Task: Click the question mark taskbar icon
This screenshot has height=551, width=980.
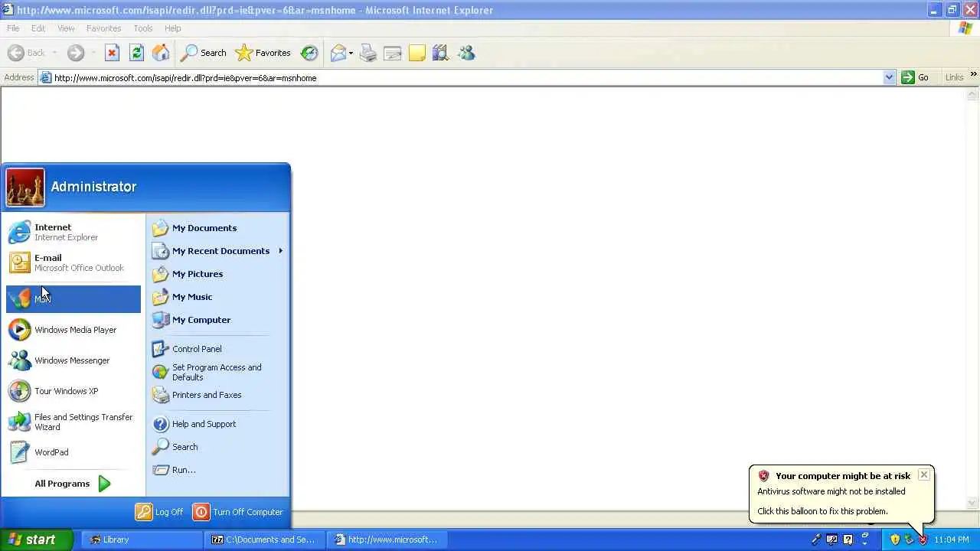Action: point(848,540)
